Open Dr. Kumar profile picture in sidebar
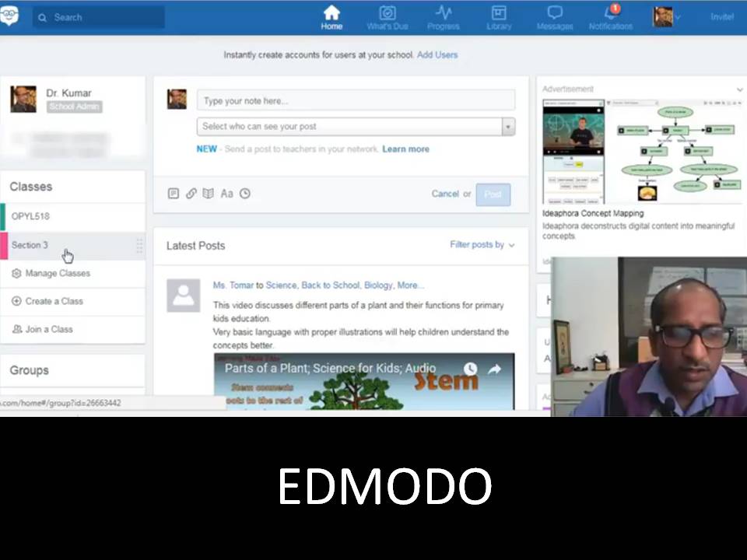 point(23,99)
